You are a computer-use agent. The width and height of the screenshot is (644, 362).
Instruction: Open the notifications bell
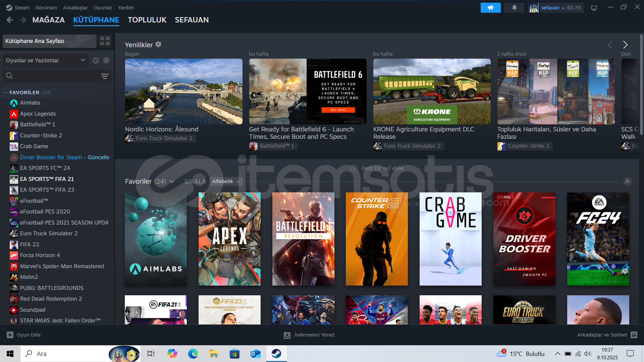[x=514, y=7]
